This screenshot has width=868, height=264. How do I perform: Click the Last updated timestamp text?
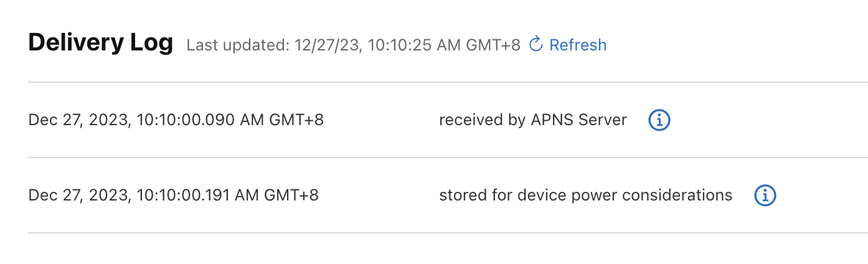[354, 45]
